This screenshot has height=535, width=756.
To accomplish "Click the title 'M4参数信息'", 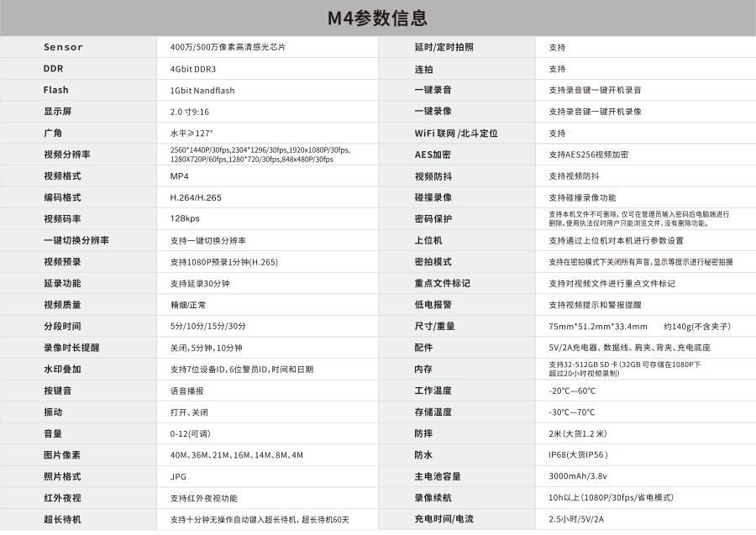I will (377, 18).
